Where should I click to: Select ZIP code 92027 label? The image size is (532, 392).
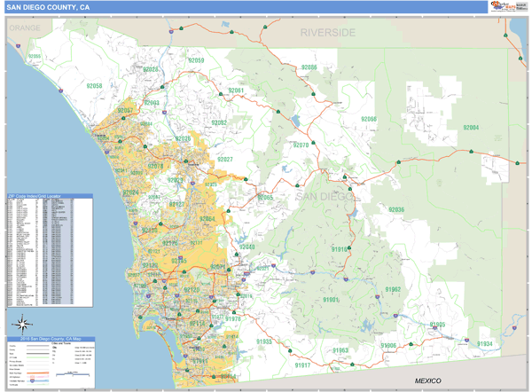[225, 159]
